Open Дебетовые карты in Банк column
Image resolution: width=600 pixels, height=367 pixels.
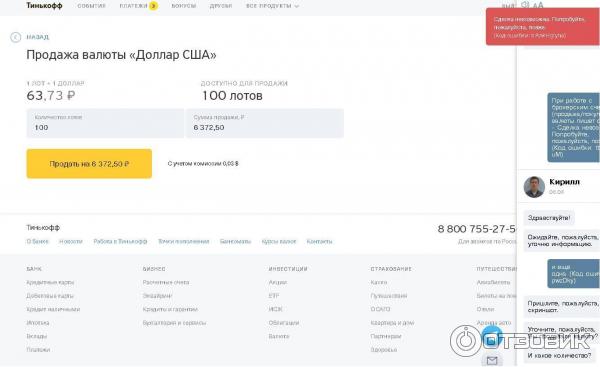pos(50,296)
